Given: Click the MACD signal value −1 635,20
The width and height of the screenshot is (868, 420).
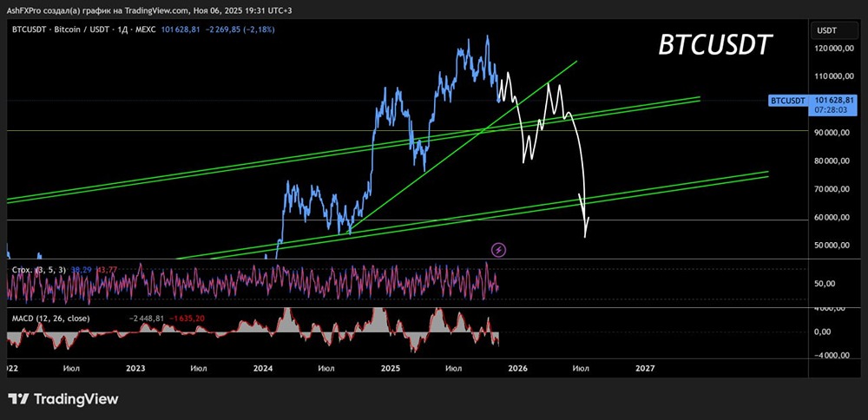Looking at the screenshot, I should pos(187,318).
